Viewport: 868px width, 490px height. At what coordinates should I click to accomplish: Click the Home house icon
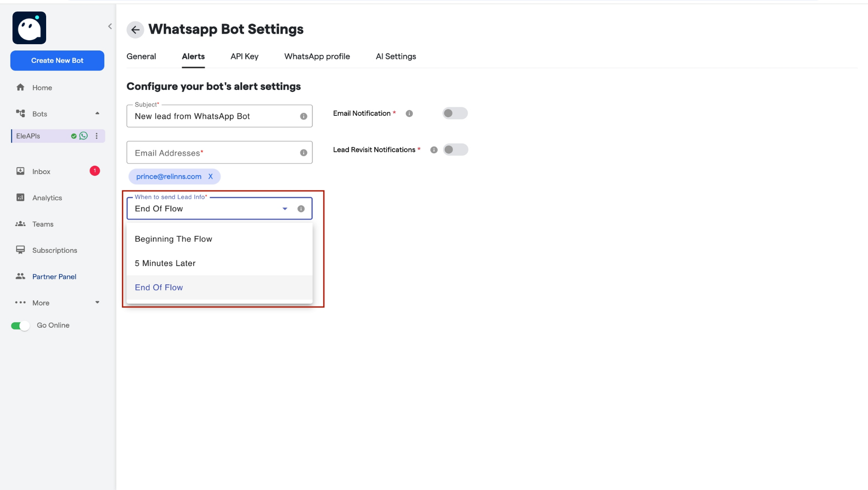pos(20,87)
